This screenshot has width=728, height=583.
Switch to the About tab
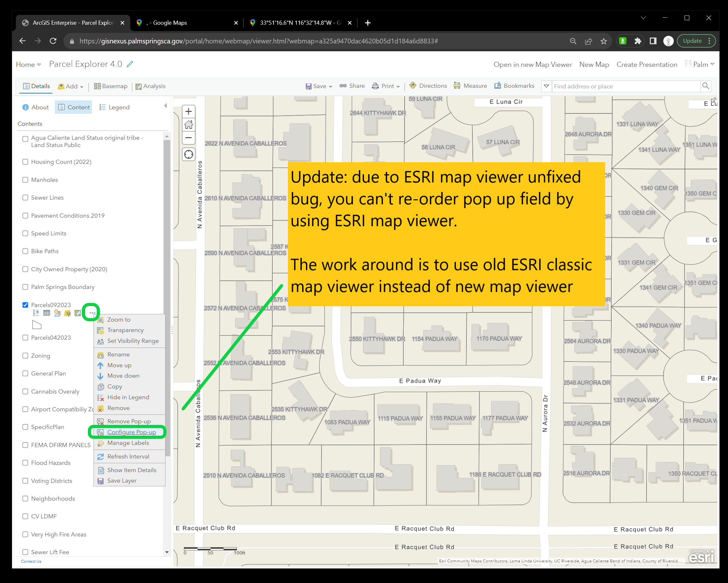point(36,107)
